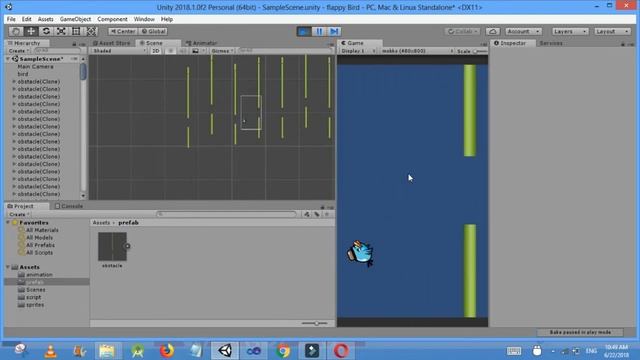Open Shaded draw mode dropdown
640x360 pixels.
[119, 51]
